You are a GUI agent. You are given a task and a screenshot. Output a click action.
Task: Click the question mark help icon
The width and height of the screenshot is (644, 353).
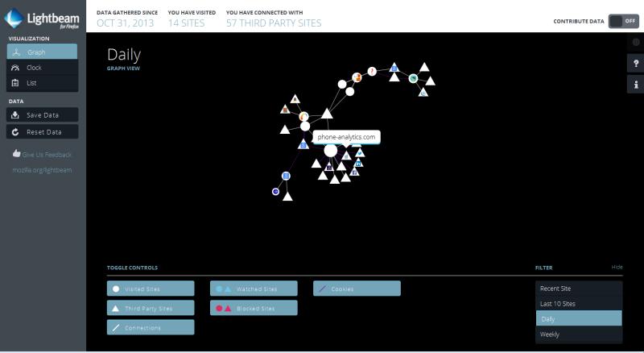[635, 63]
